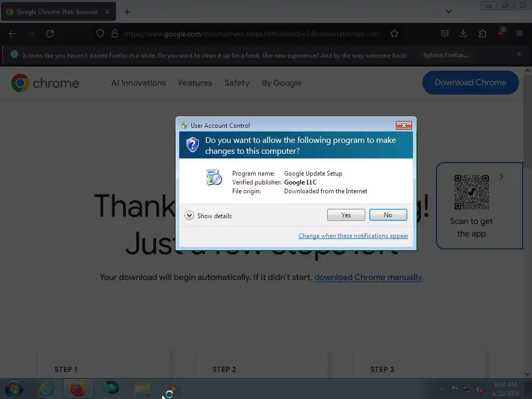Image resolution: width=532 pixels, height=399 pixels.
Task: Click the download Chrome manually link
Action: 368,277
